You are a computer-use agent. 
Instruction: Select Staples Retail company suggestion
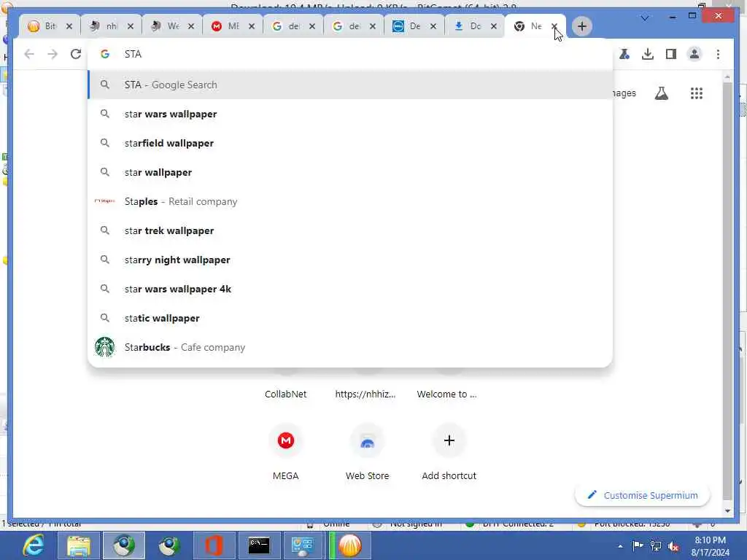[x=350, y=201]
